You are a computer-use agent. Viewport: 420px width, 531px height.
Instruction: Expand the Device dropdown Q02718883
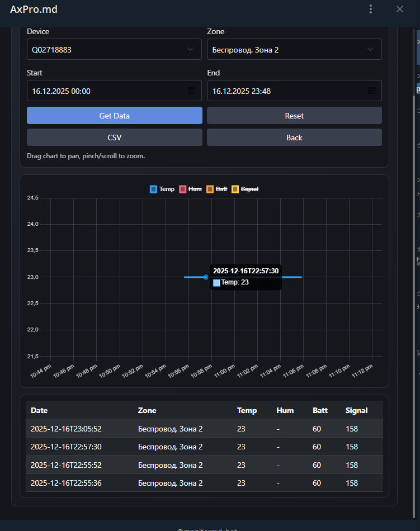click(114, 49)
